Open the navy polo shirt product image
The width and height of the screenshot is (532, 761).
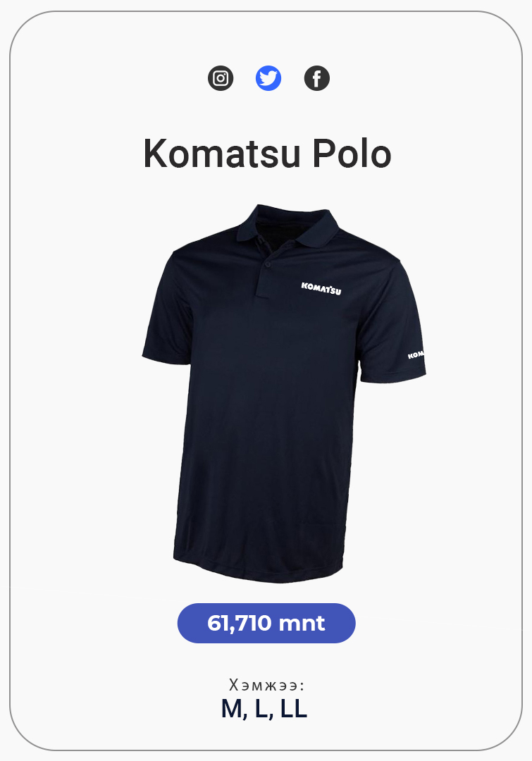283,393
